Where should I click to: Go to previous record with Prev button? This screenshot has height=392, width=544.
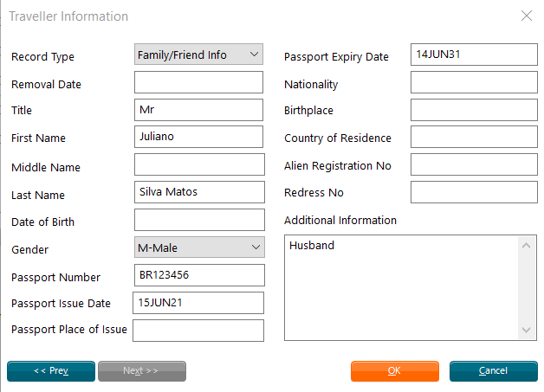point(51,371)
